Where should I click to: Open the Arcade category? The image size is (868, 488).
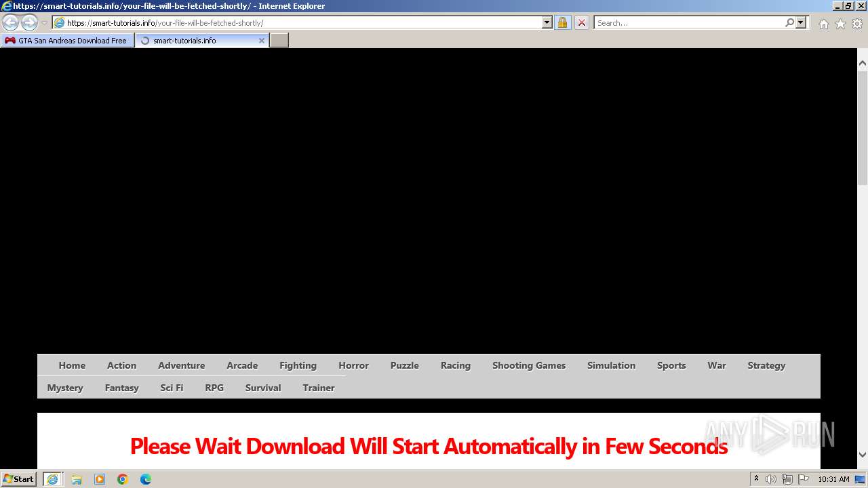[x=242, y=365]
